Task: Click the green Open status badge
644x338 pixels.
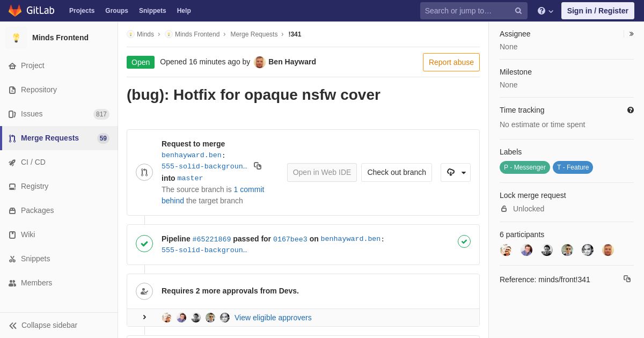Action: [x=141, y=62]
